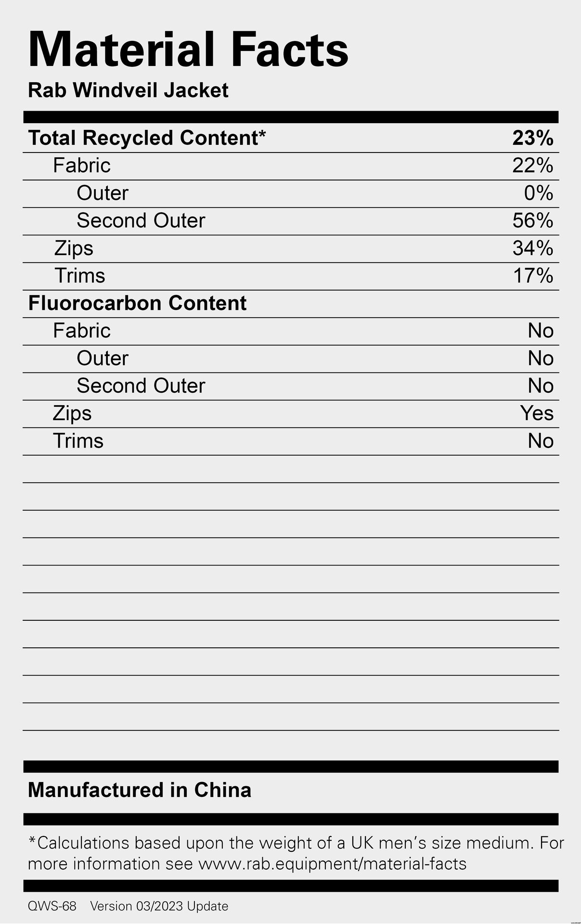Viewport: 581px width, 924px height.
Task: Select the Rab Windveil Jacket product name
Action: click(x=128, y=90)
